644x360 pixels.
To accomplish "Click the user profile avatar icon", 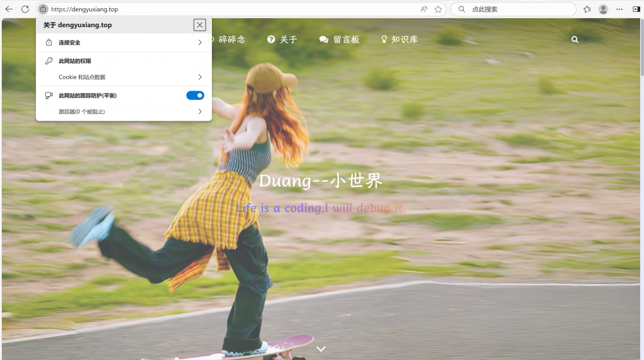I will point(603,9).
